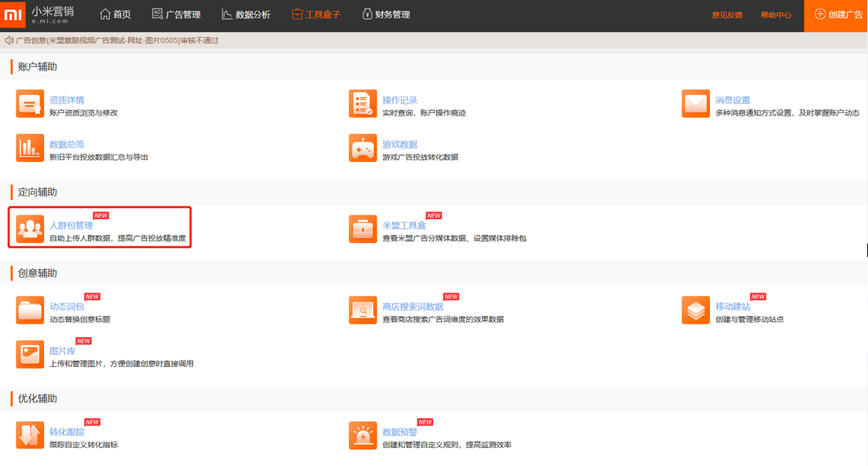The width and height of the screenshot is (868, 466).
Task: Open the 帮助中心 link
Action: [x=775, y=15]
